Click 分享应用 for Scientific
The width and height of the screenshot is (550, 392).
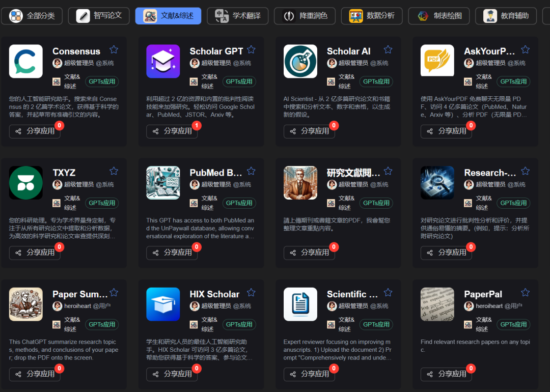click(309, 374)
